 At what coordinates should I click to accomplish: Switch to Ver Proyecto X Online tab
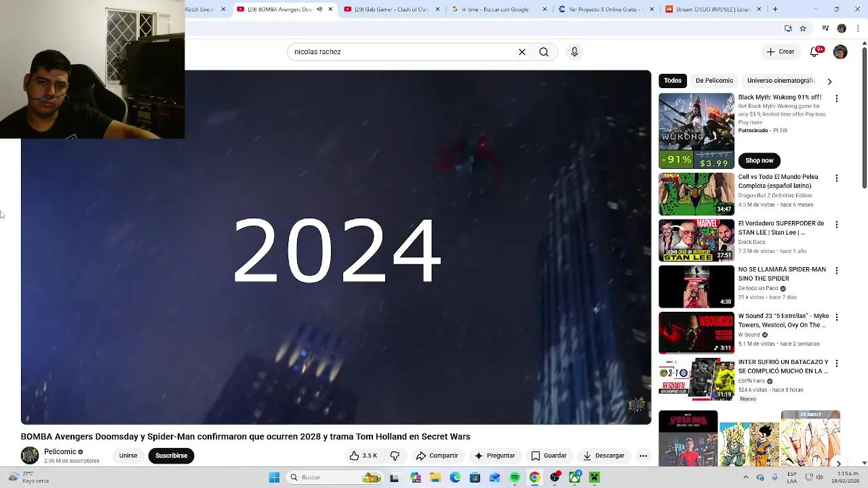[606, 9]
